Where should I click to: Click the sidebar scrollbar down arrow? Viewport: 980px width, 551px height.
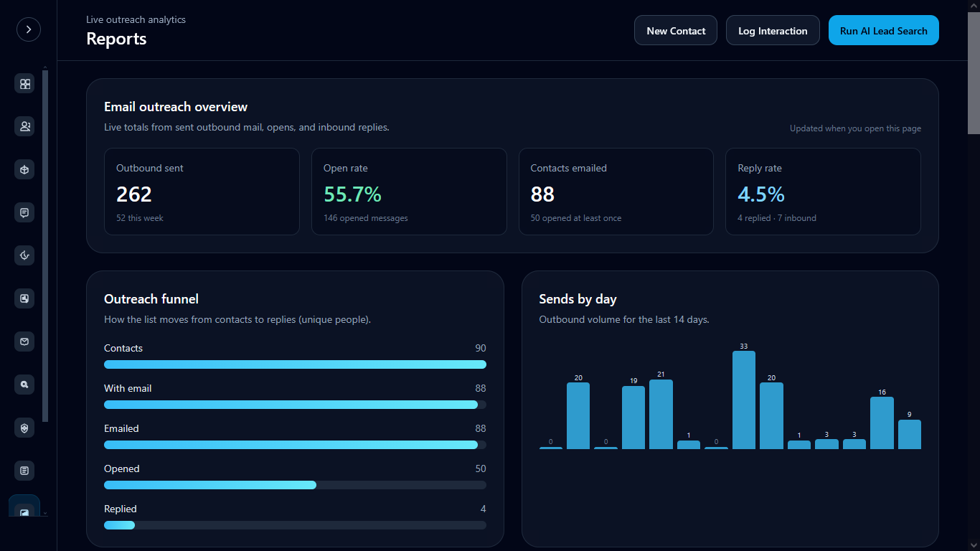pyautogui.click(x=45, y=513)
